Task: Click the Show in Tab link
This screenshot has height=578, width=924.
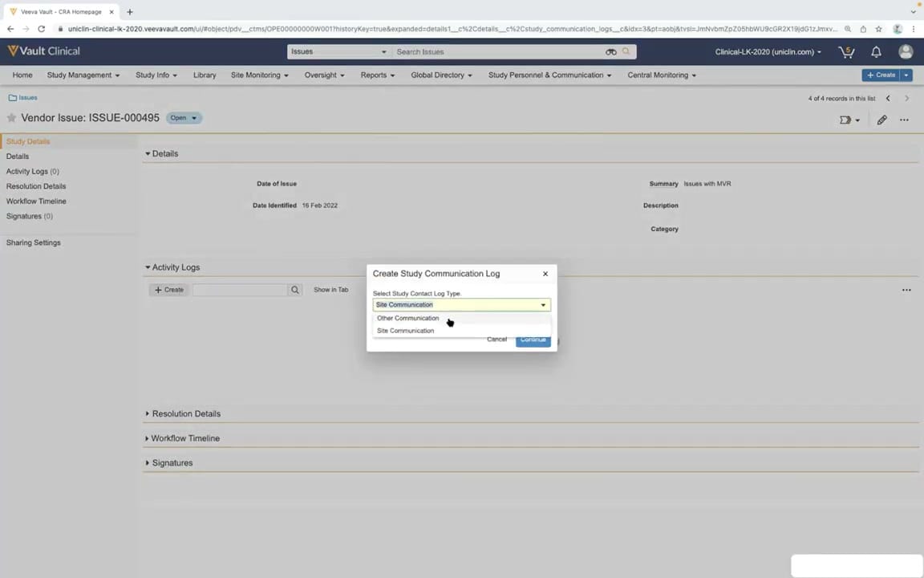Action: 330,290
